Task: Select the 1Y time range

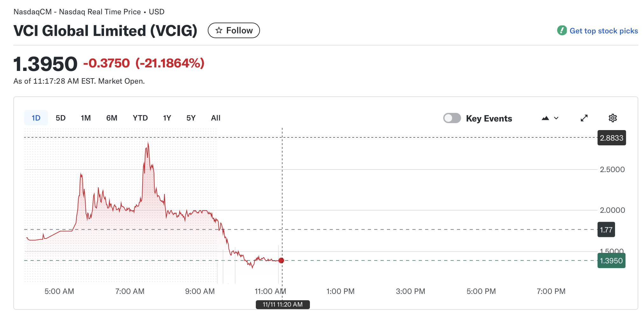Action: tap(167, 118)
